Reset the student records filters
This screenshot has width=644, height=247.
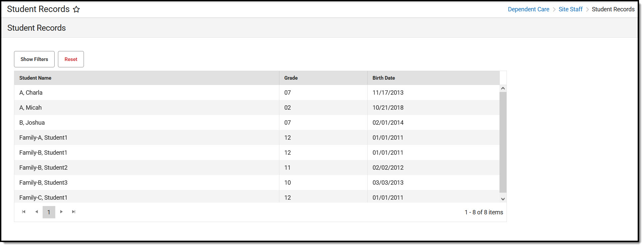(x=71, y=59)
